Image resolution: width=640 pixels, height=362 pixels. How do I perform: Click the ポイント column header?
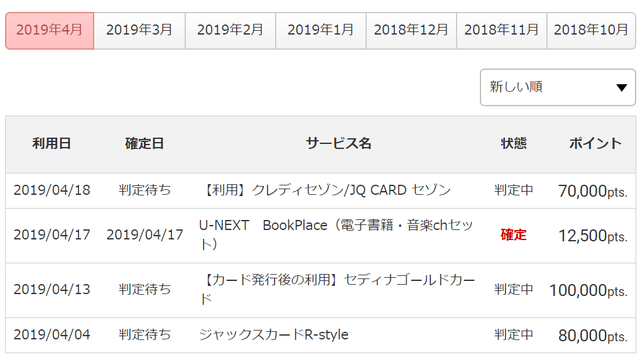595,144
